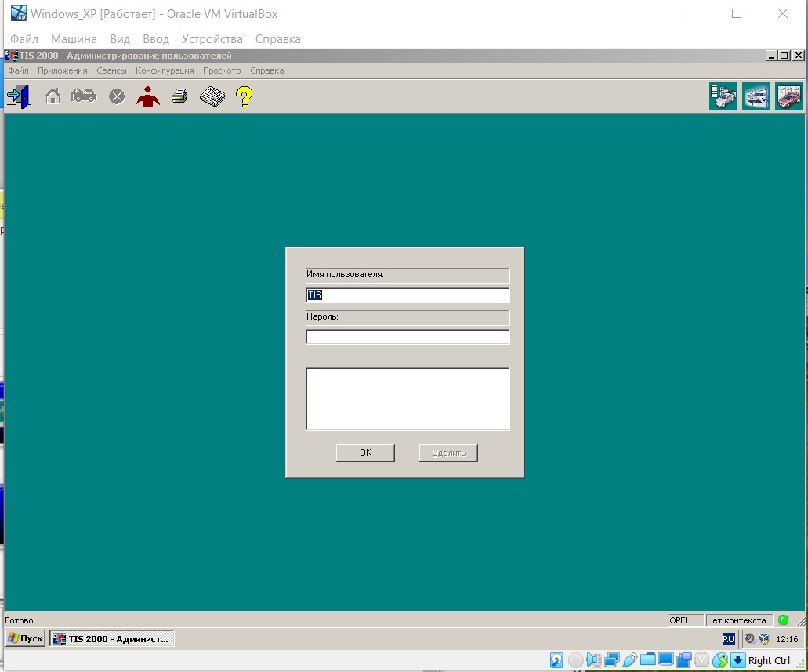Click VirtualBox audio status icon

593,660
